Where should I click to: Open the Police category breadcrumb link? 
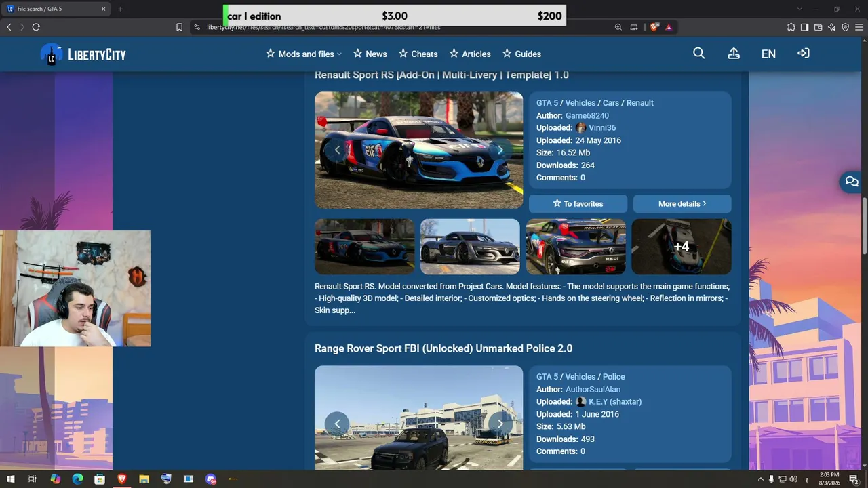pyautogui.click(x=614, y=377)
